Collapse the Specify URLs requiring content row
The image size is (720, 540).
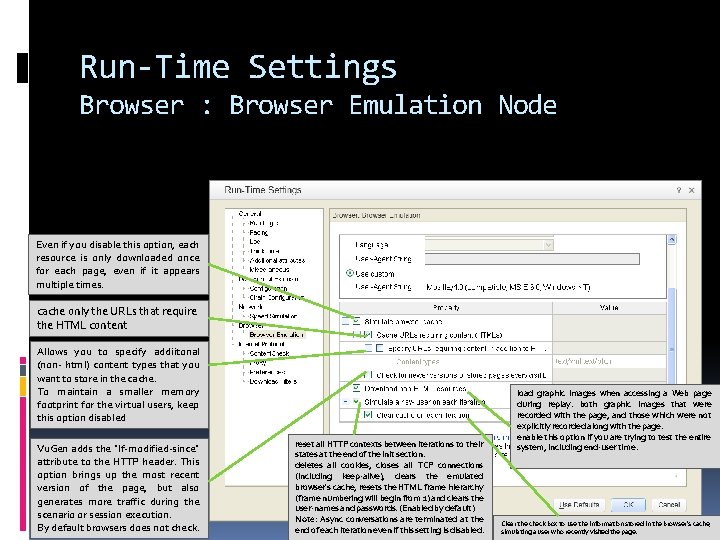click(368, 348)
